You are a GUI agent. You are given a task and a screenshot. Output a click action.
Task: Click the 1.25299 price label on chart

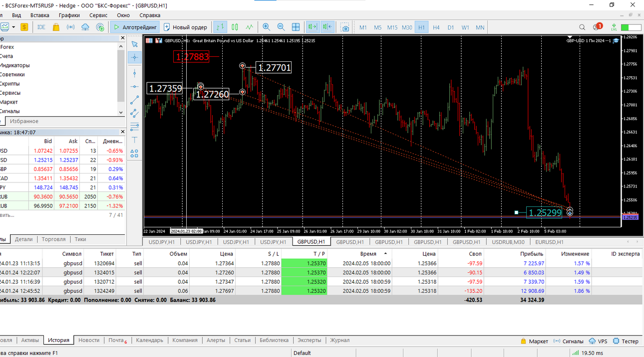(x=544, y=212)
